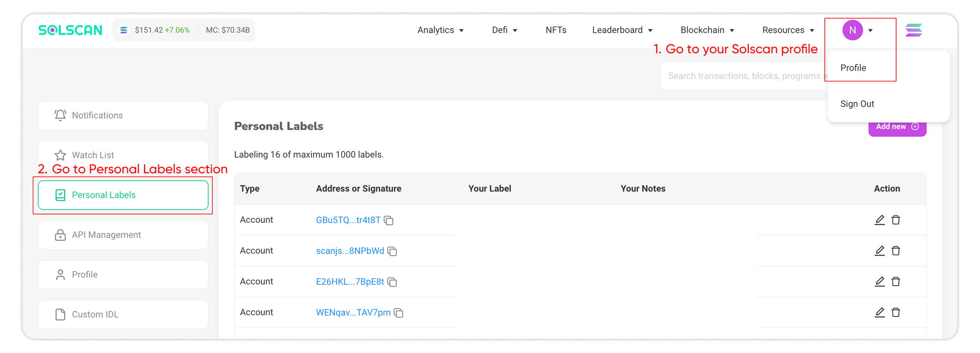The height and width of the screenshot is (353, 980).
Task: Open the API Management section
Action: tap(123, 235)
